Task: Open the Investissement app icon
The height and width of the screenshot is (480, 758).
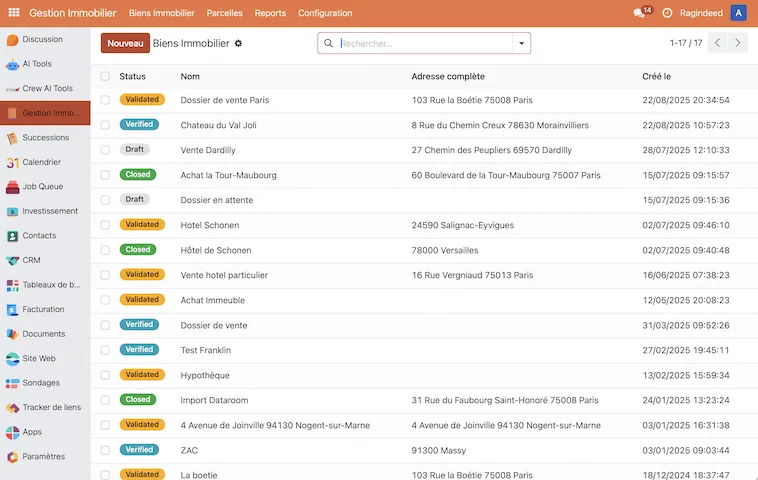Action: pos(13,211)
